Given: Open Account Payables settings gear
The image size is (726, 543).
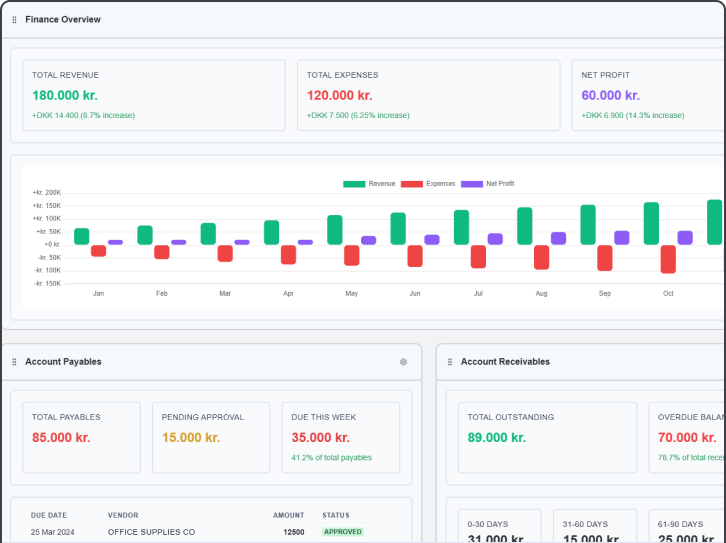Looking at the screenshot, I should [x=403, y=362].
